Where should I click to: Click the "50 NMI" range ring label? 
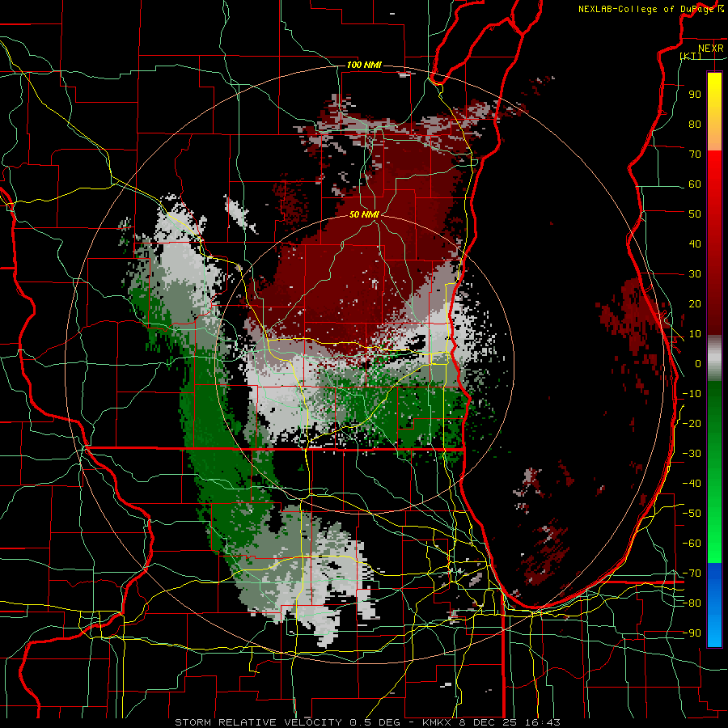(x=364, y=214)
